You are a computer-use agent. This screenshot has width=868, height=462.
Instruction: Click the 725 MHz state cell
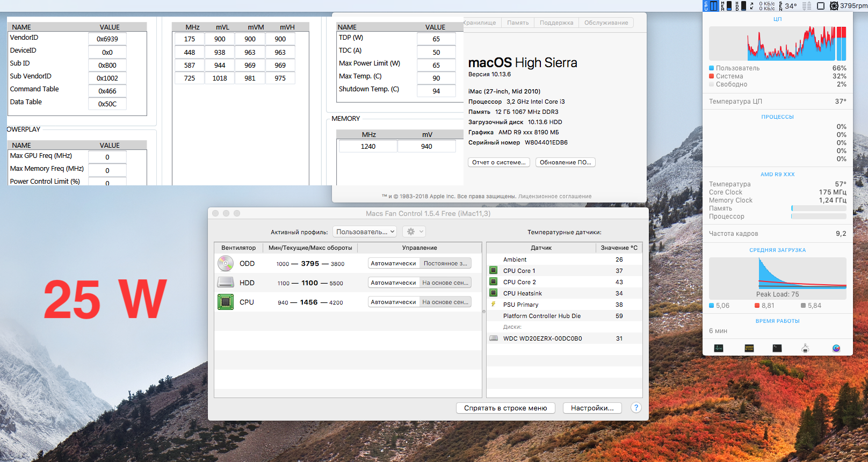coord(190,78)
